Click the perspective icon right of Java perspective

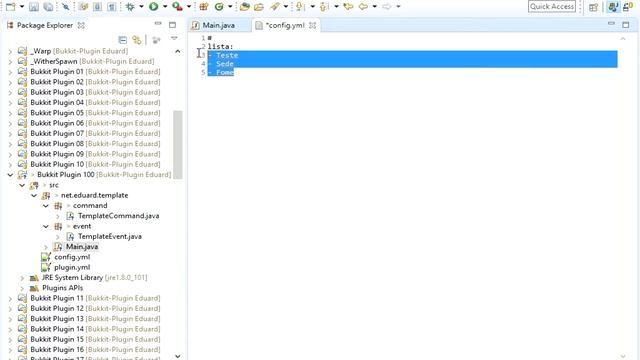click(x=628, y=7)
